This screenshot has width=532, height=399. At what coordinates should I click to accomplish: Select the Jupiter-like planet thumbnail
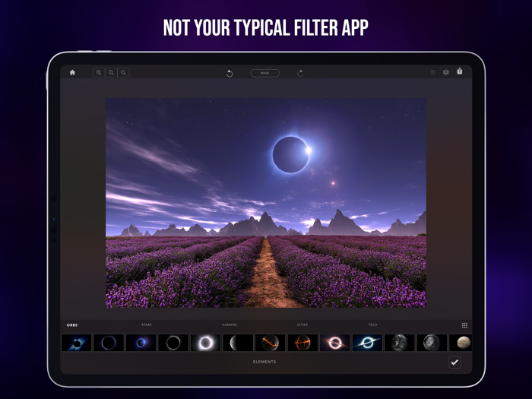coord(461,343)
